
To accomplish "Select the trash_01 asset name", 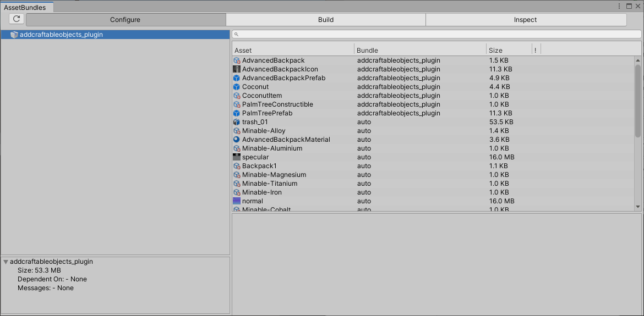I will point(255,122).
